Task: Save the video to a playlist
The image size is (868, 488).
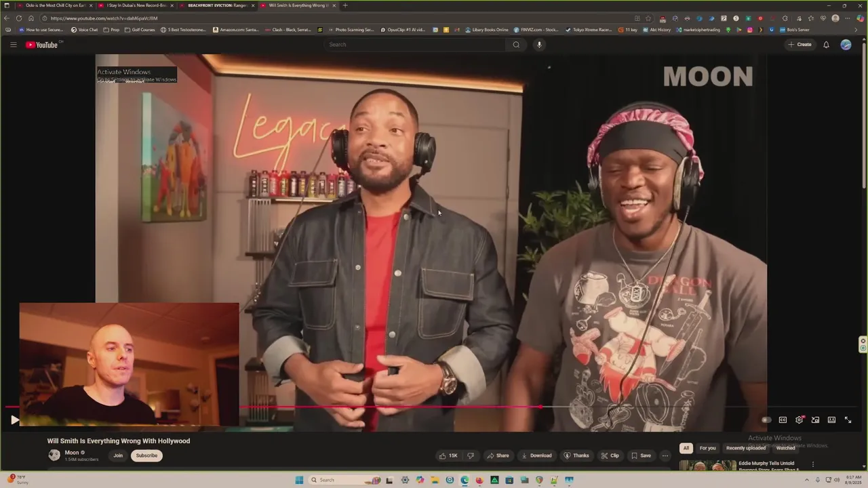Action: (641, 455)
